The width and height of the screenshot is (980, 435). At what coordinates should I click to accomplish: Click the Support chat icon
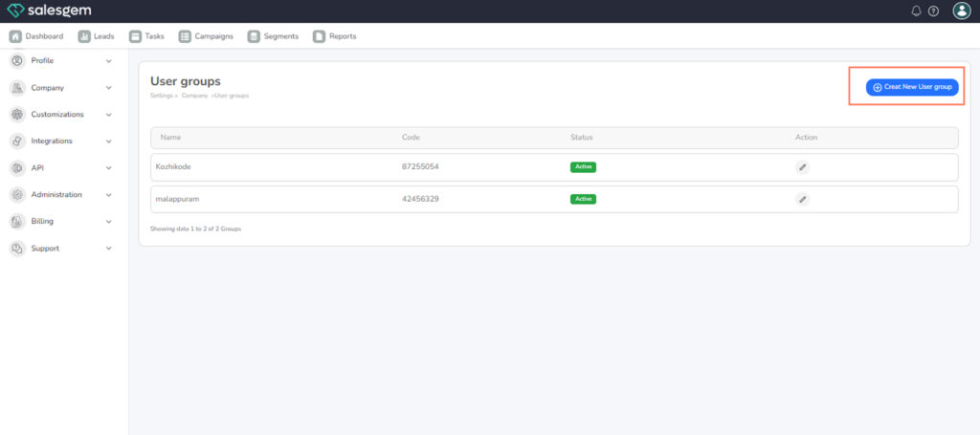tap(17, 249)
